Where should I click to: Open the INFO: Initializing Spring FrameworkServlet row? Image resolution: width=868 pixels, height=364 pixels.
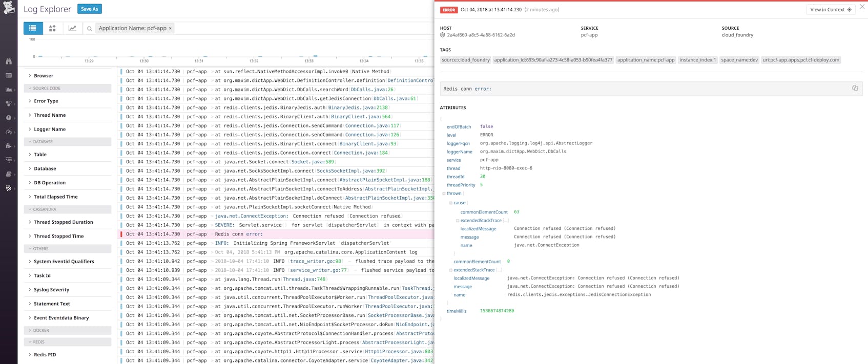click(x=277, y=243)
